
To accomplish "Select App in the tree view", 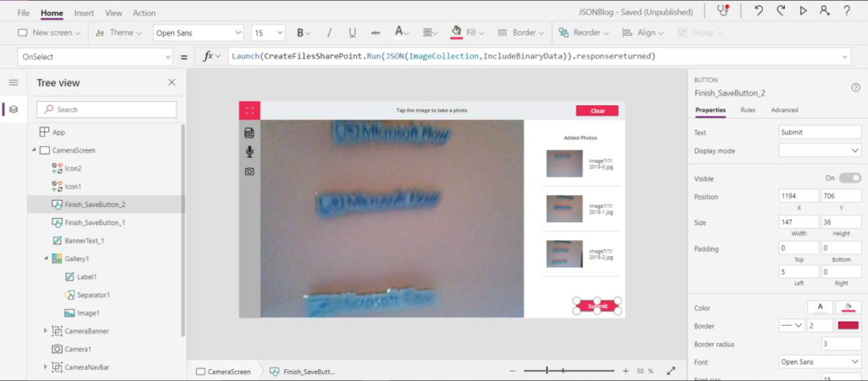I will point(58,132).
